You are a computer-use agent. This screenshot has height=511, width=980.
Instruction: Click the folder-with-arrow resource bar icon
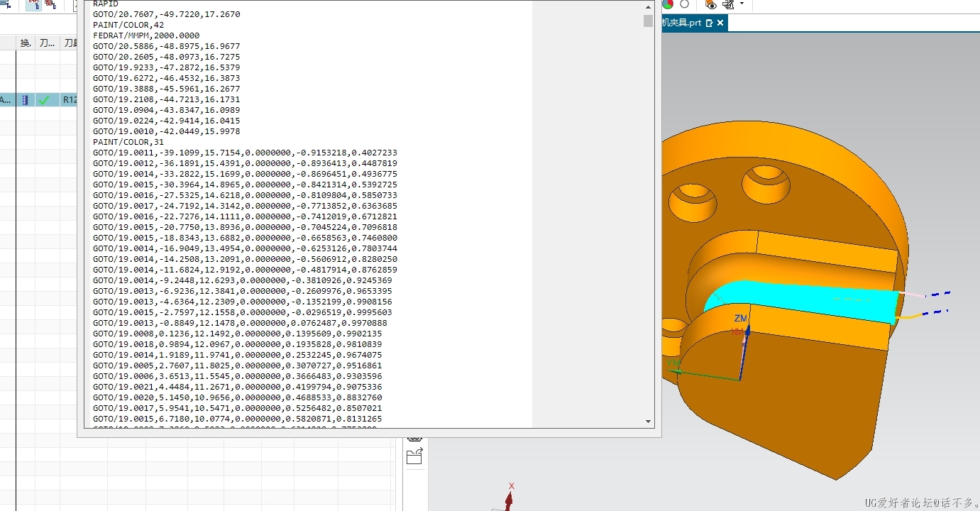click(414, 457)
